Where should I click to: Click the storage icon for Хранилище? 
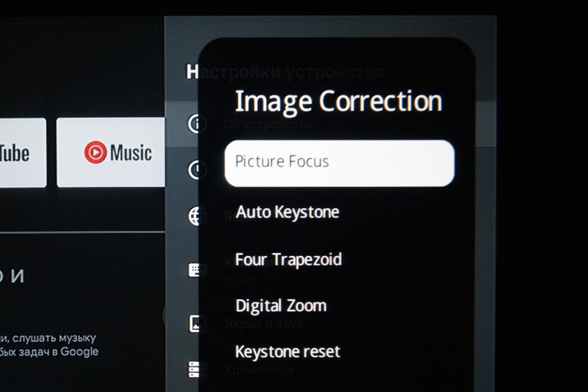pyautogui.click(x=196, y=369)
